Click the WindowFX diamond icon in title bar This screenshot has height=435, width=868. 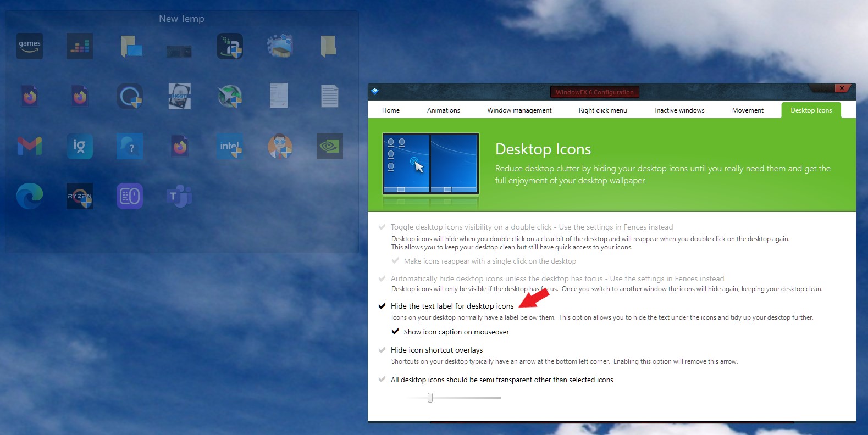pos(375,92)
